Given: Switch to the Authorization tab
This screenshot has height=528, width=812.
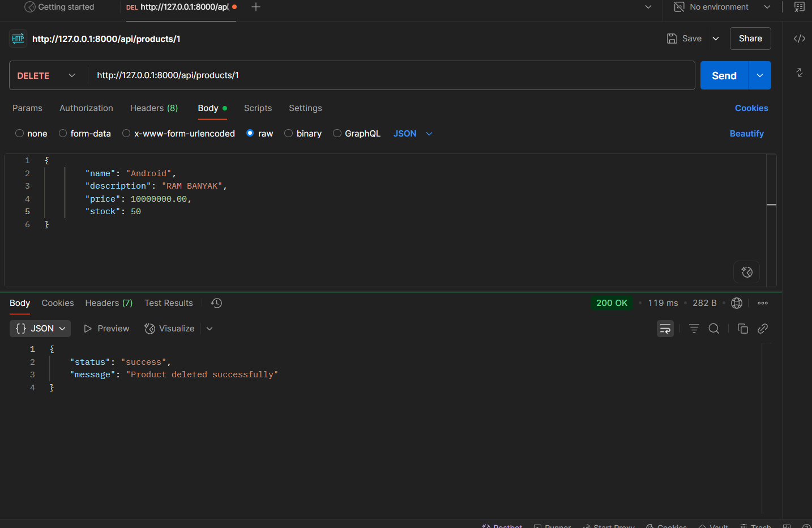Looking at the screenshot, I should point(86,108).
